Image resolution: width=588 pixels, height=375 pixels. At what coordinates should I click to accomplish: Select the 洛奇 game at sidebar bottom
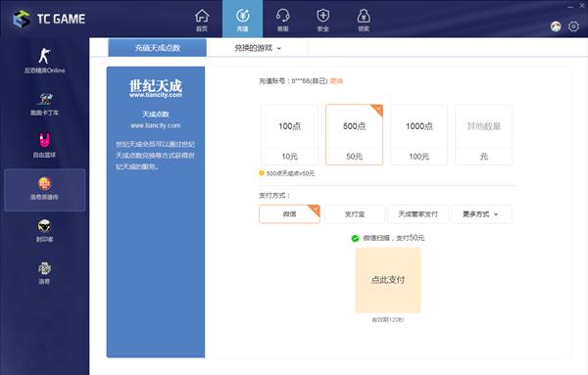[x=45, y=273]
